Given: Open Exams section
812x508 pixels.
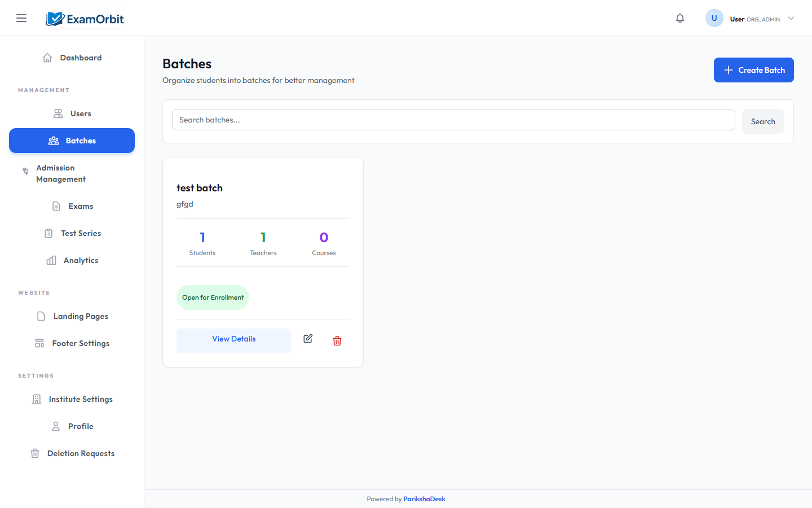Looking at the screenshot, I should [72, 206].
